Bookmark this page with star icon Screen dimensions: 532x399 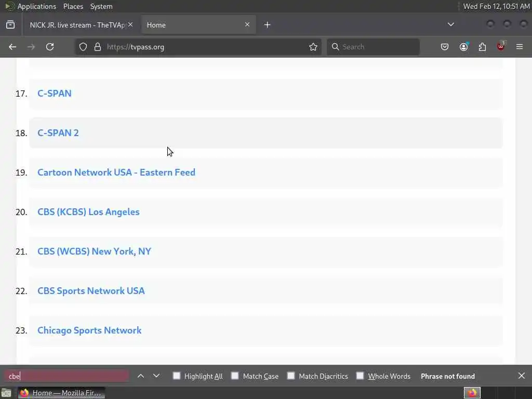(x=313, y=47)
